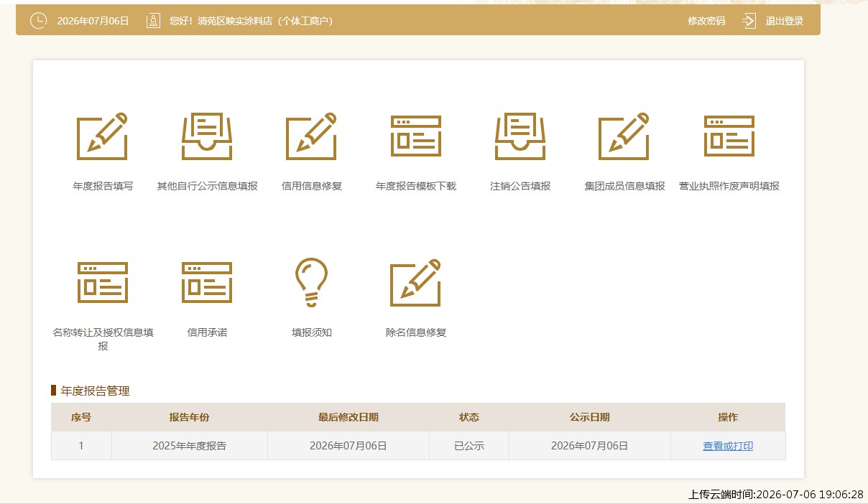The height and width of the screenshot is (504, 868).
Task: Click the user badge icon in header
Action: (153, 21)
